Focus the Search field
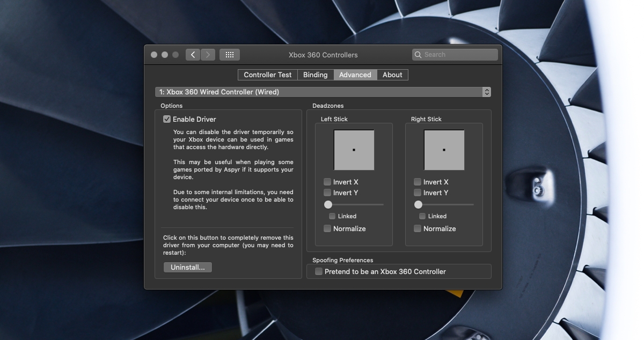Image resolution: width=644 pixels, height=340 pixels. point(455,55)
